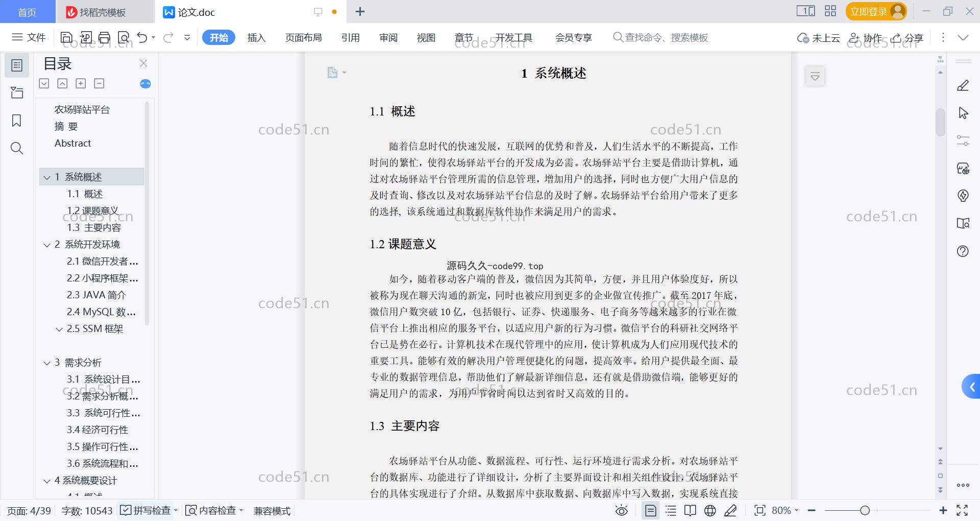
Task: Open the table of contents sidebar icon
Action: [17, 65]
